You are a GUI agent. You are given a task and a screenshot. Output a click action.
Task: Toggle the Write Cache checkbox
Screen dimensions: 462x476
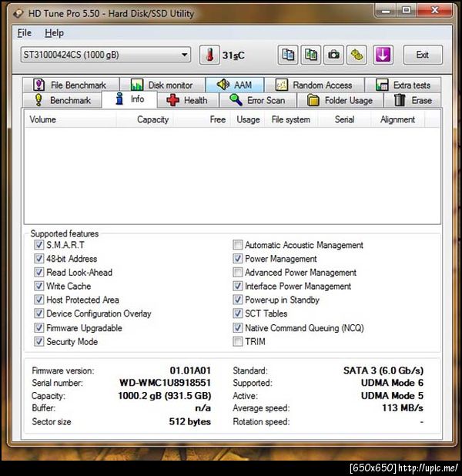pos(38,286)
